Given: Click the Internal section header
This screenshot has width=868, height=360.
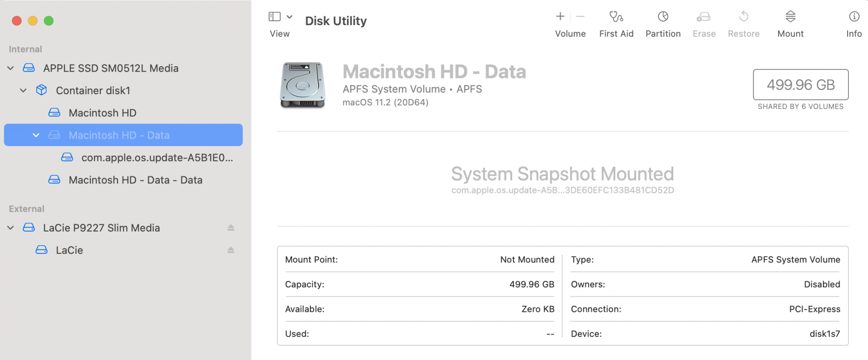Looking at the screenshot, I should click(x=25, y=49).
